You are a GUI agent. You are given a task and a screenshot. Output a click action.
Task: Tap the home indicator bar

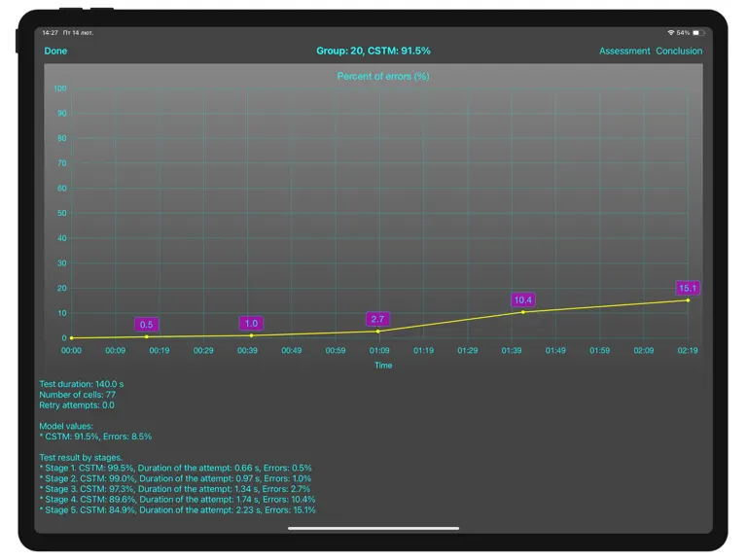tap(373, 528)
